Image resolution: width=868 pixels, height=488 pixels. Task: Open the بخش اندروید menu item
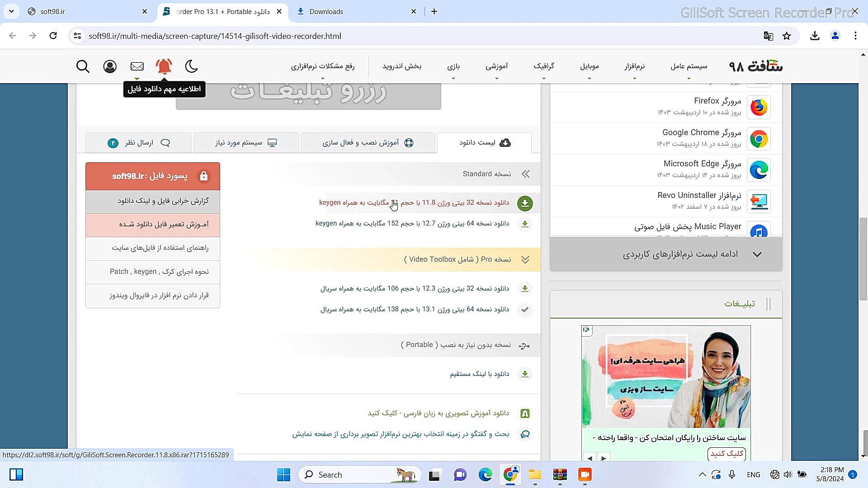[x=402, y=66]
